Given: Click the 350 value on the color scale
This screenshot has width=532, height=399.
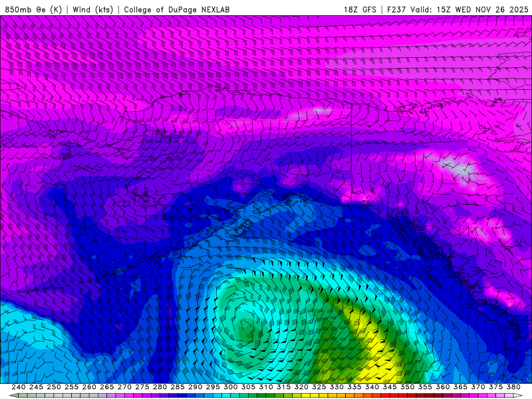Looking at the screenshot, I should [x=408, y=387].
